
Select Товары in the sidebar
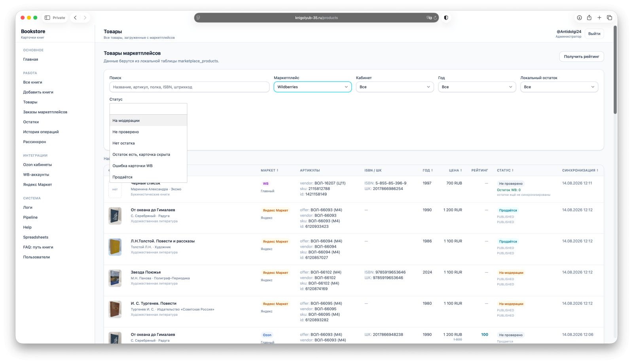coord(30,102)
